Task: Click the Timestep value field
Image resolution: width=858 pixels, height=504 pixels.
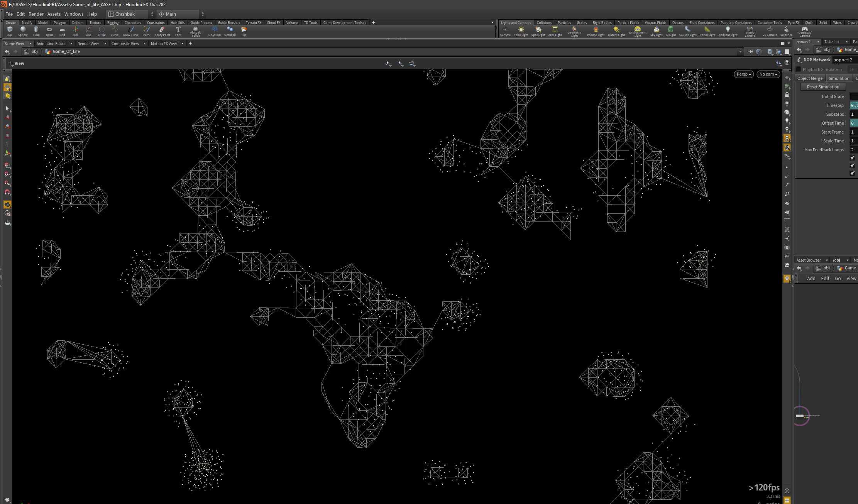Action: click(855, 105)
